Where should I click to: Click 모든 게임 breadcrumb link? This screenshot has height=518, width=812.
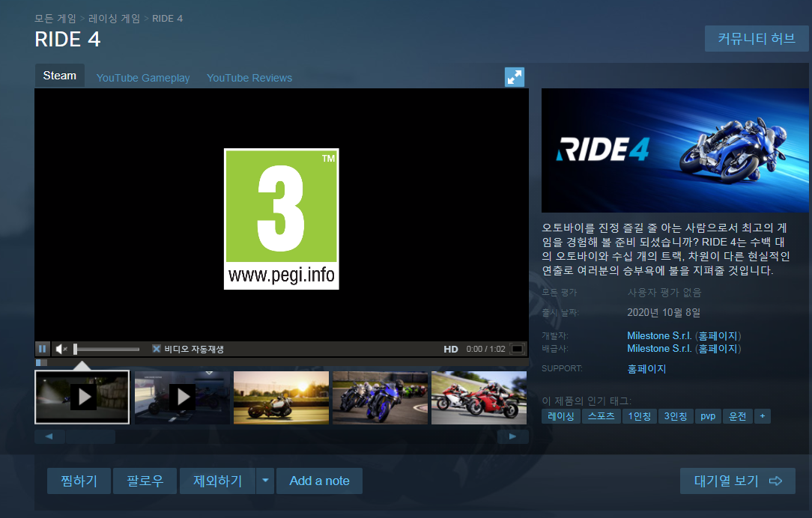(x=55, y=19)
